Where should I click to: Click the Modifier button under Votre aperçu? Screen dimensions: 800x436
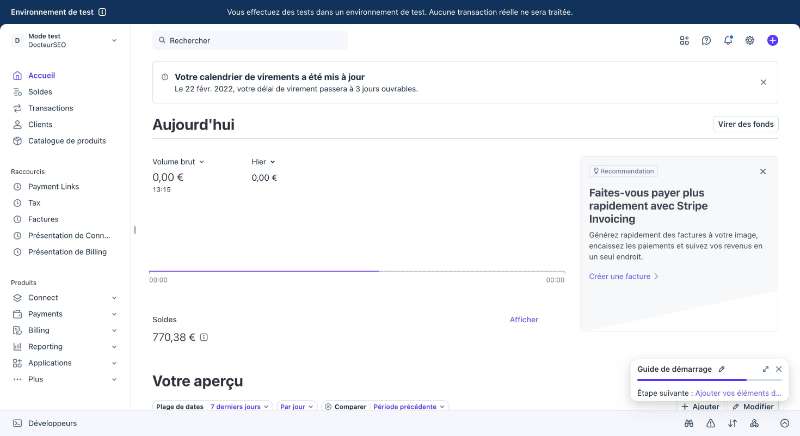click(753, 406)
